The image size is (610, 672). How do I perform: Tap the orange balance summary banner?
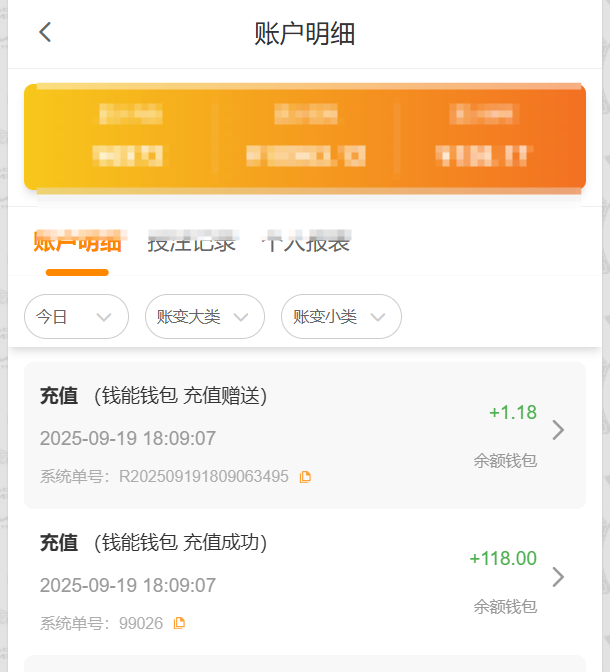[x=304, y=137]
